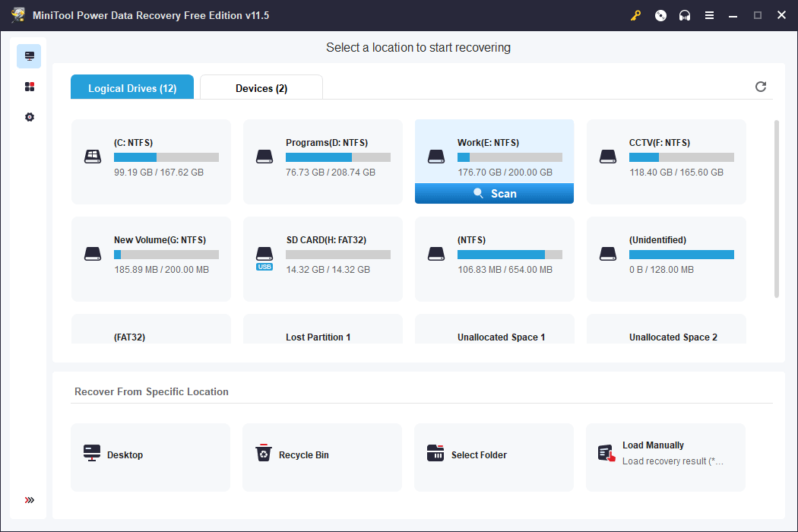The image size is (798, 532).
Task: Click the refresh drive list icon
Action: point(761,87)
